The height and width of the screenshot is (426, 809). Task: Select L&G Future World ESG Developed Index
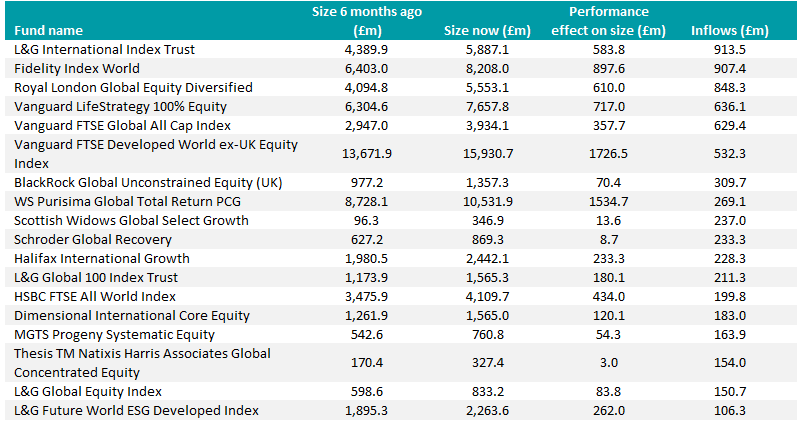point(136,411)
